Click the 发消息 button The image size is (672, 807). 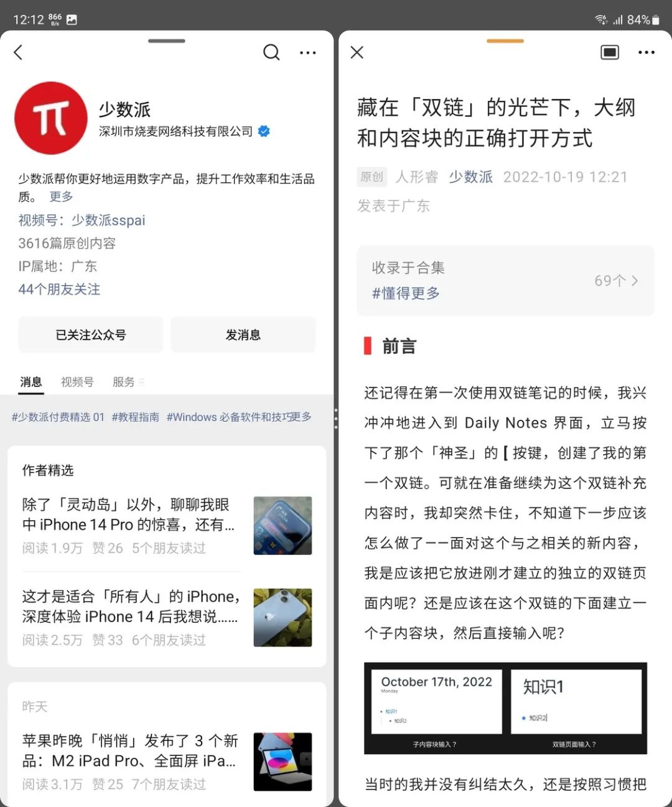pos(243,335)
